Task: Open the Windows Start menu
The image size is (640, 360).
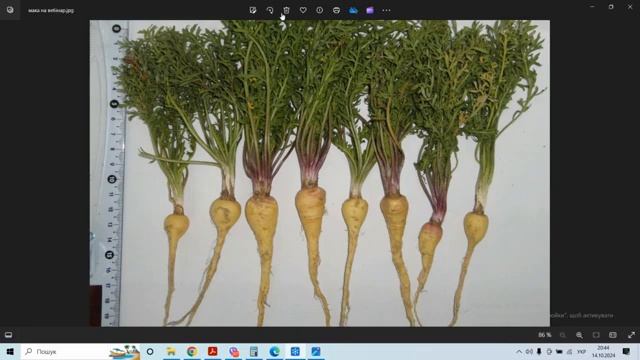Action: click(10, 351)
